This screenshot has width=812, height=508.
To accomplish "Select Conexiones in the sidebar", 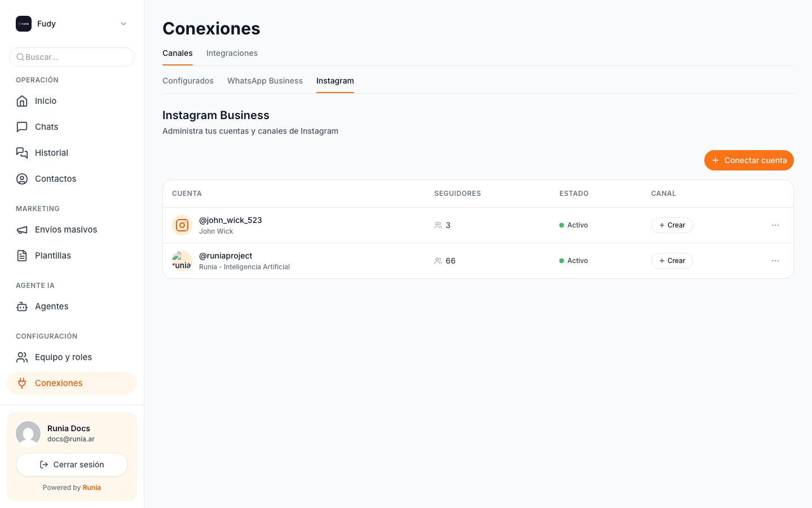I will point(72,383).
